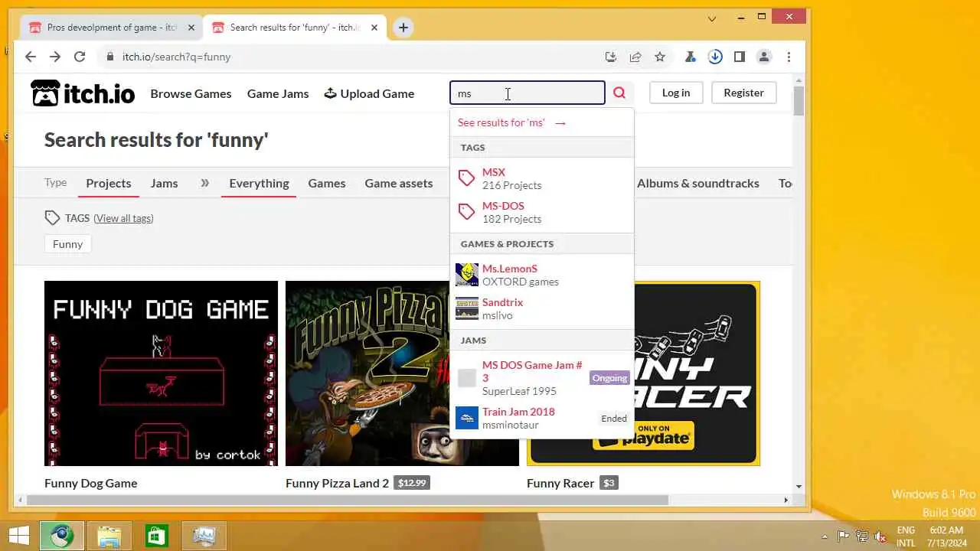Click the itch.io logo
Image resolution: width=980 pixels, height=551 pixels.
(83, 93)
